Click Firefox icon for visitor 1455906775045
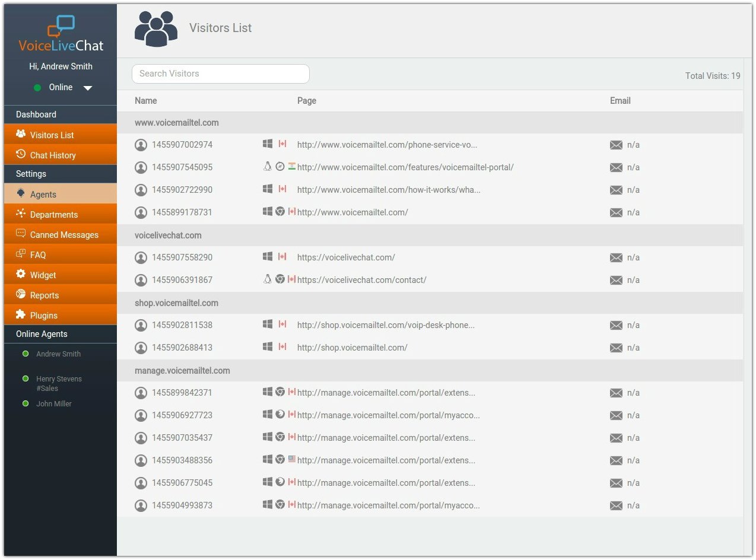 click(x=280, y=482)
